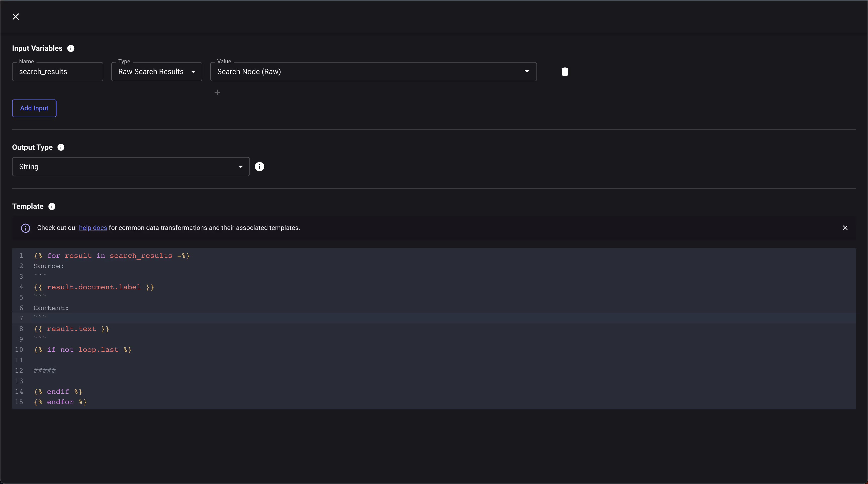Screen dimensions: 868x484
Task: Click the 'if not loop.last' line
Action: click(x=83, y=350)
